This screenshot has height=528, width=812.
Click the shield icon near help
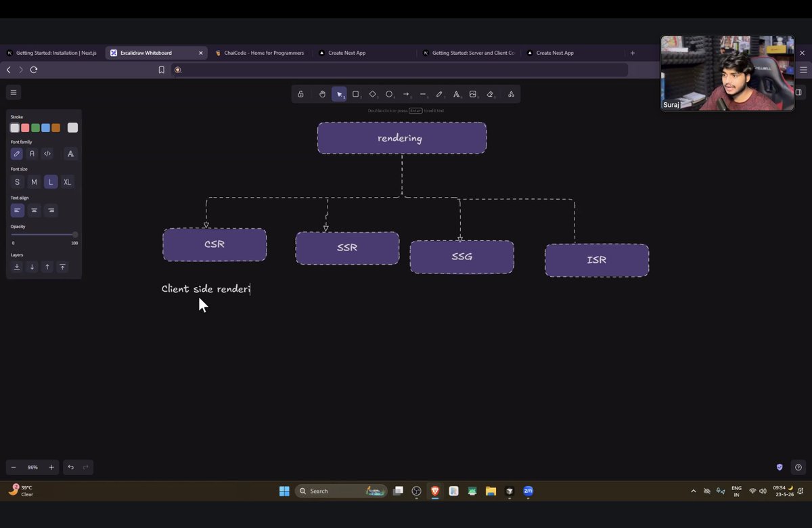click(780, 467)
